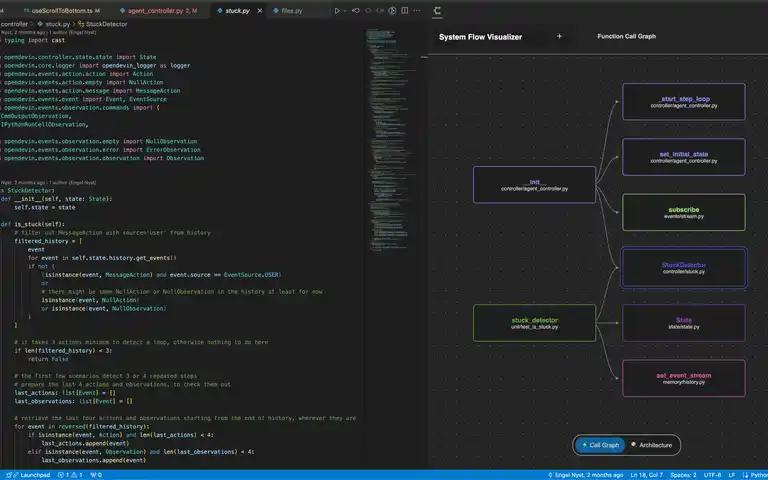Image resolution: width=768 pixels, height=480 pixels.
Task: Click the controller breadcrumb segment
Action: click(14, 24)
